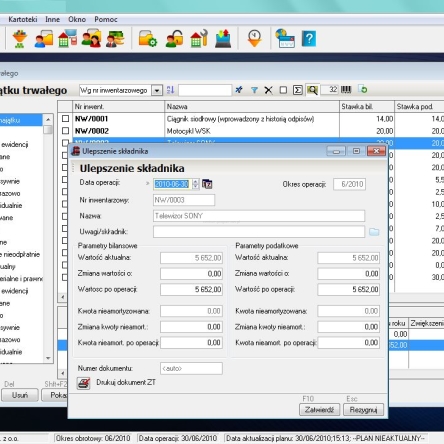444x444 pixels.
Task: Clear the filter with the X icon
Action: [268, 90]
